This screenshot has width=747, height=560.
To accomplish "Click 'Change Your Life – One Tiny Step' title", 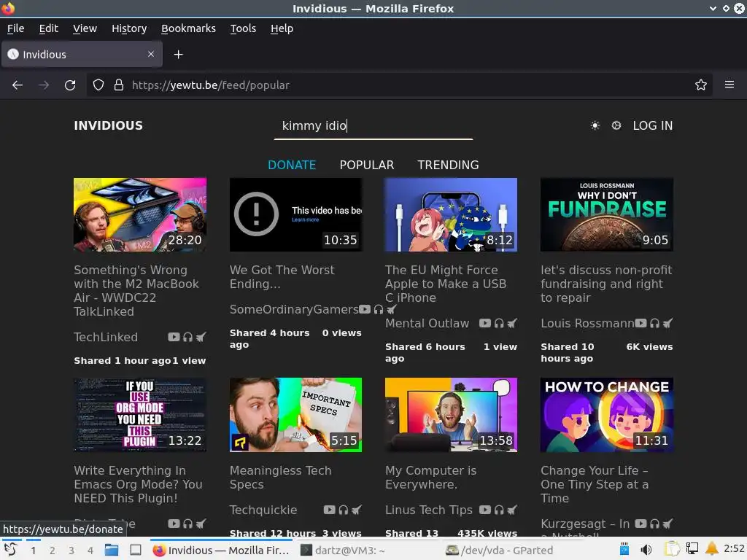I will click(595, 484).
